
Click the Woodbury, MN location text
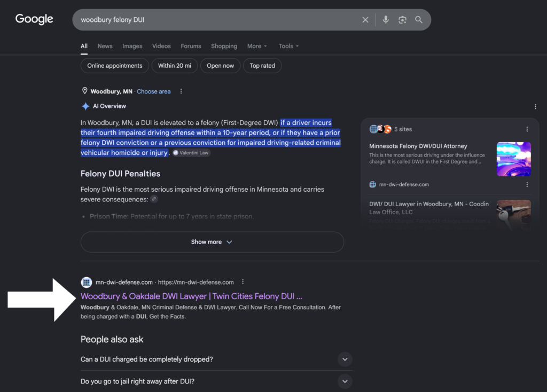[111, 91]
